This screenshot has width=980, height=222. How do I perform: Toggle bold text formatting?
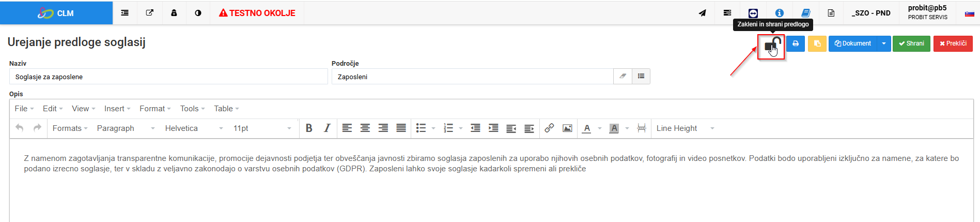tap(309, 128)
